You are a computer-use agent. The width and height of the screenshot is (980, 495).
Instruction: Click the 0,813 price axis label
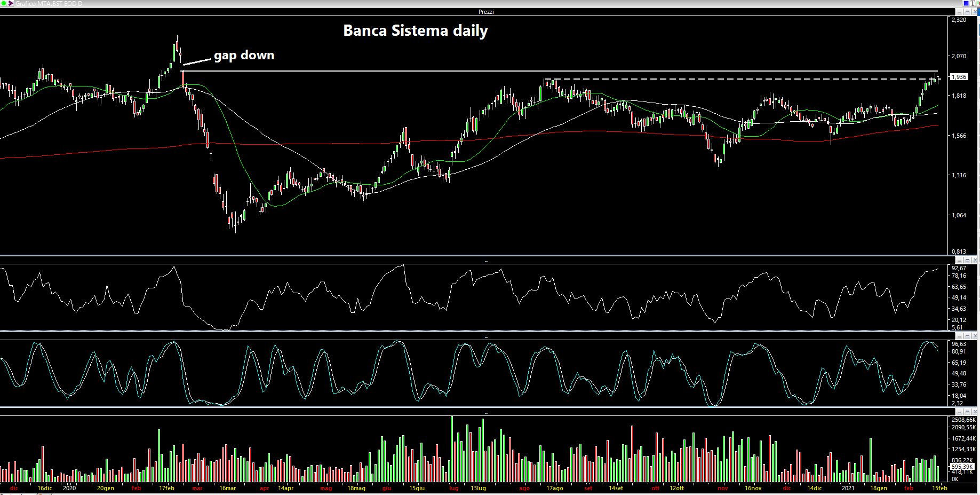pyautogui.click(x=959, y=252)
